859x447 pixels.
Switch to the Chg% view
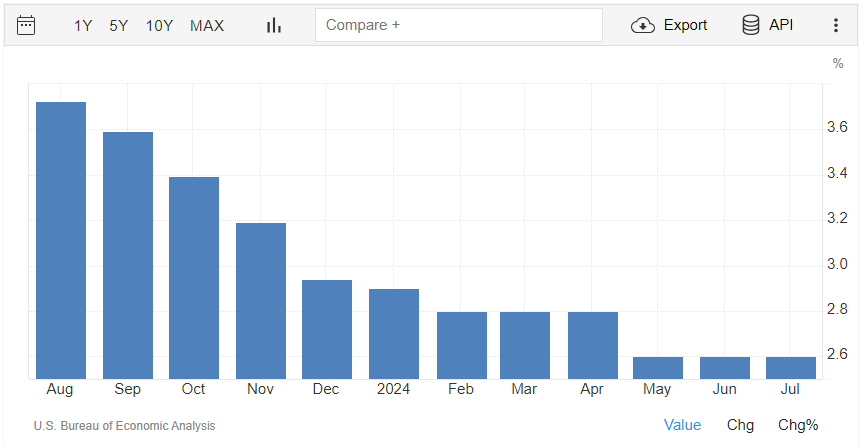pos(798,425)
